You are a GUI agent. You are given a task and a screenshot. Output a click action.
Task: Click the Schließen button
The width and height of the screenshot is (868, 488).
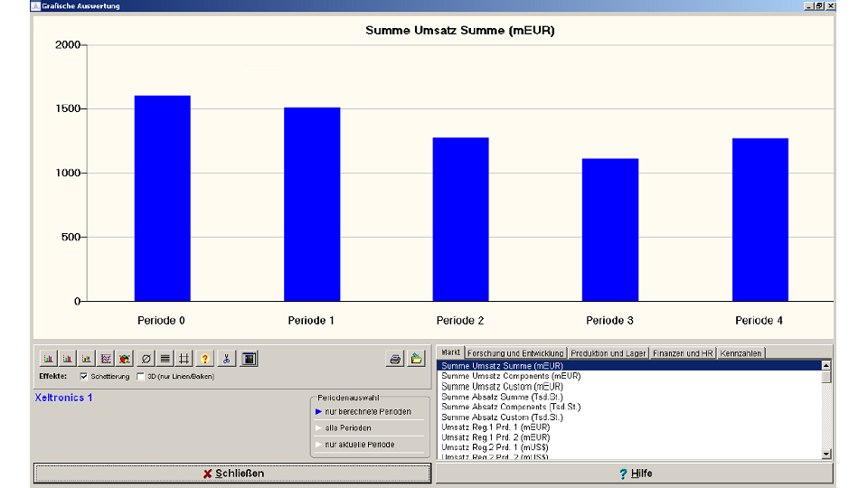point(232,474)
